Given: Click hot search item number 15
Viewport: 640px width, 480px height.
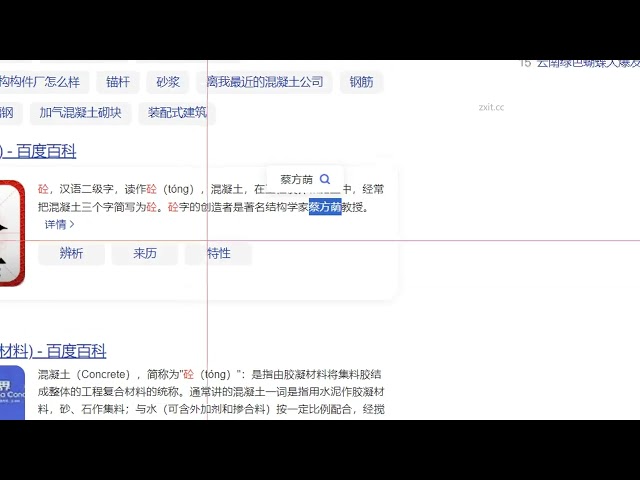Looking at the screenshot, I should click(580, 63).
